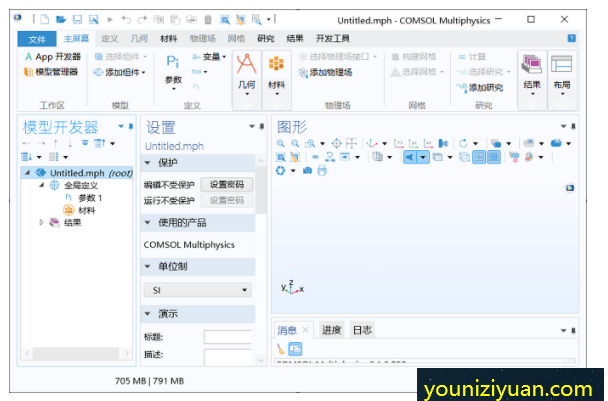
Task: Click Set Password beside 编辑不受保护
Action: pyautogui.click(x=227, y=185)
